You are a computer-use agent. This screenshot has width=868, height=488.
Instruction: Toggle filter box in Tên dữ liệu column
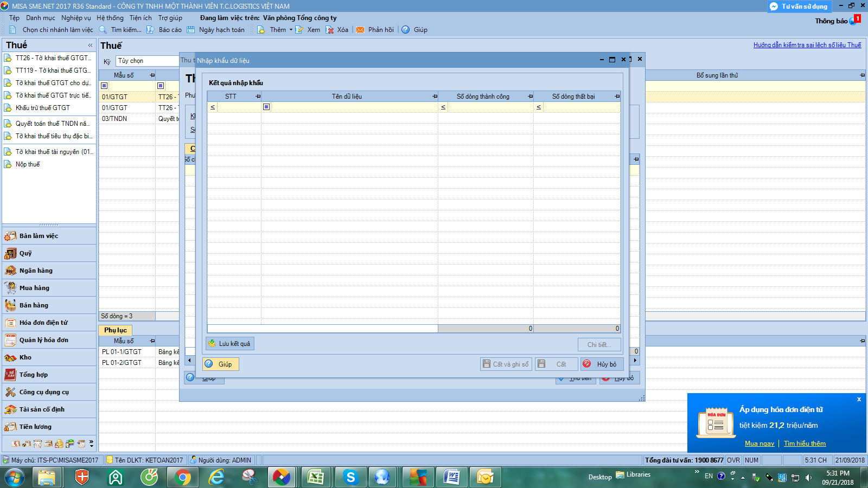(266, 107)
